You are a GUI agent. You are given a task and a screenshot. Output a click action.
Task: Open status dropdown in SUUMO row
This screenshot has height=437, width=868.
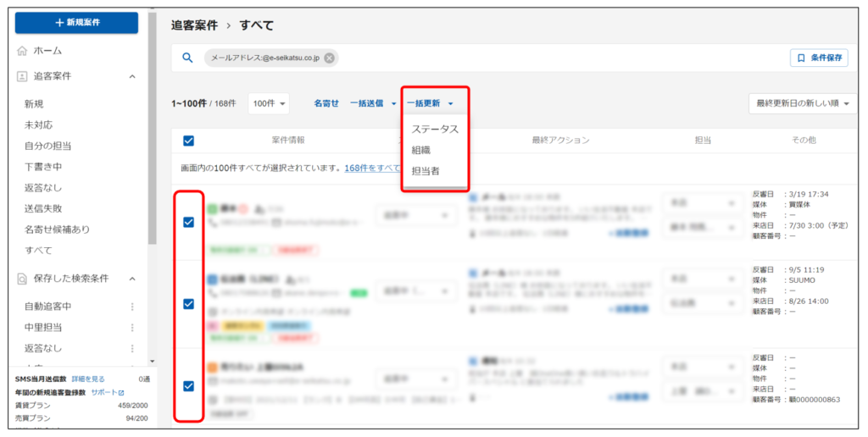click(x=416, y=291)
